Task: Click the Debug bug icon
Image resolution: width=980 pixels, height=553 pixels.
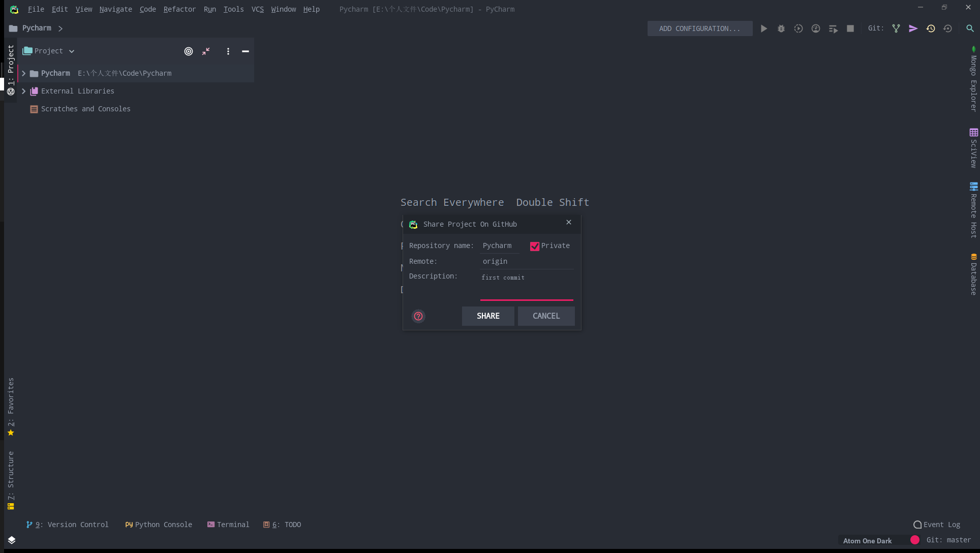Action: pyautogui.click(x=781, y=29)
